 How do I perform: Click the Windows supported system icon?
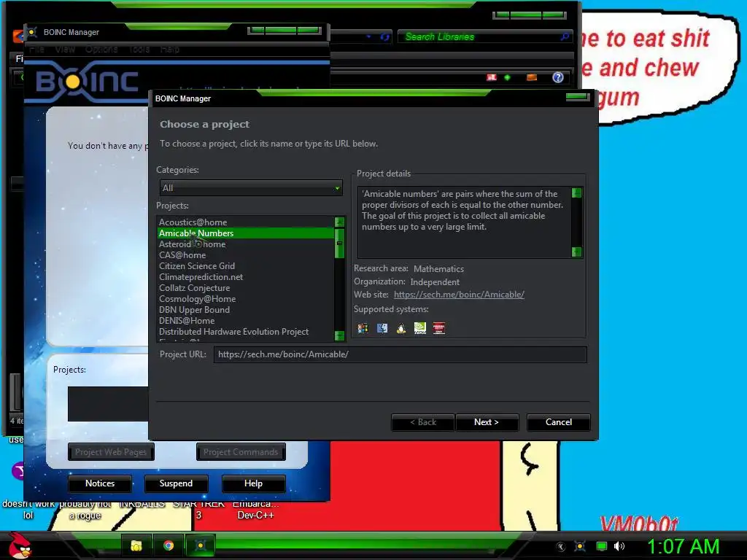click(363, 328)
